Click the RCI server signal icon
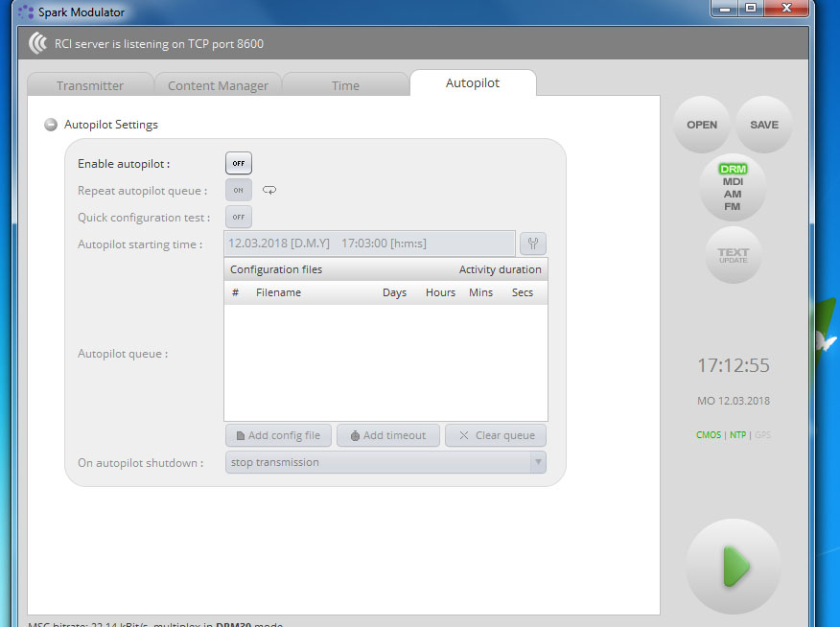Image resolution: width=840 pixels, height=627 pixels. 38,43
